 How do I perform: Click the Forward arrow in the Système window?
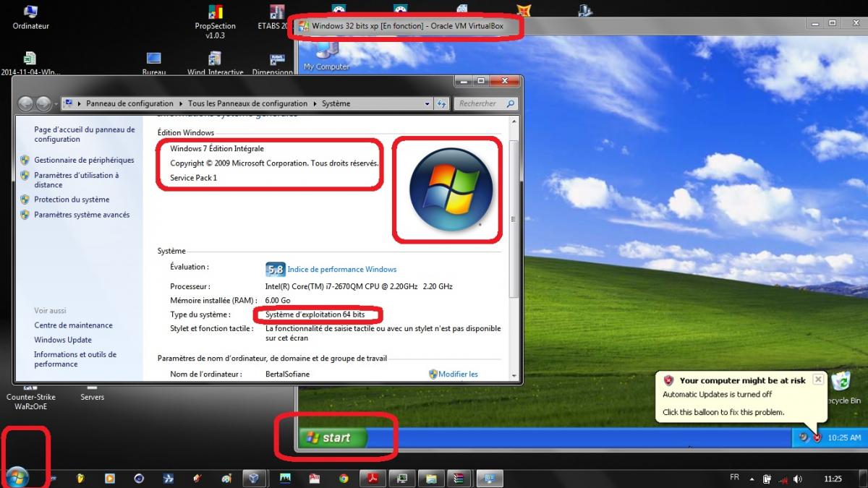pyautogui.click(x=43, y=104)
